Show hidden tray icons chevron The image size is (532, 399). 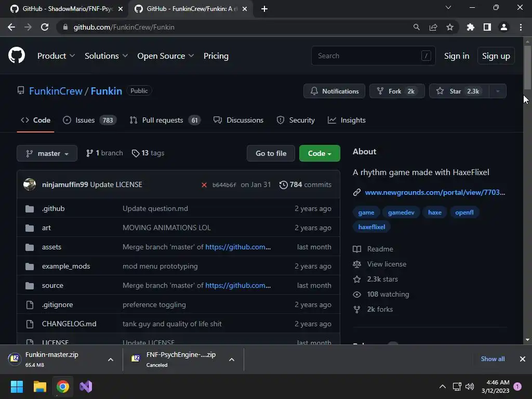click(x=443, y=387)
